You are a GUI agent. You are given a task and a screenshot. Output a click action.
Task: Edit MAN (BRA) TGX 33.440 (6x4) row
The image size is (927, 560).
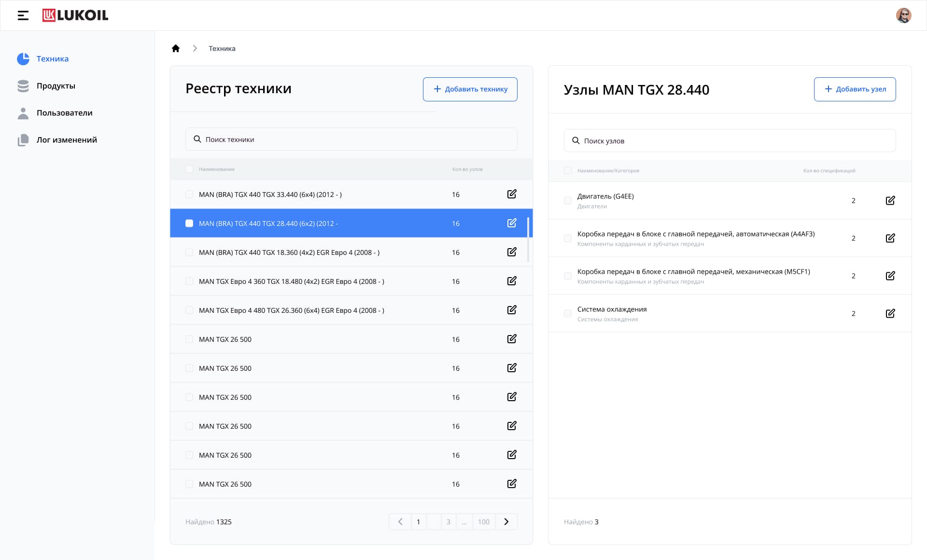(x=512, y=194)
